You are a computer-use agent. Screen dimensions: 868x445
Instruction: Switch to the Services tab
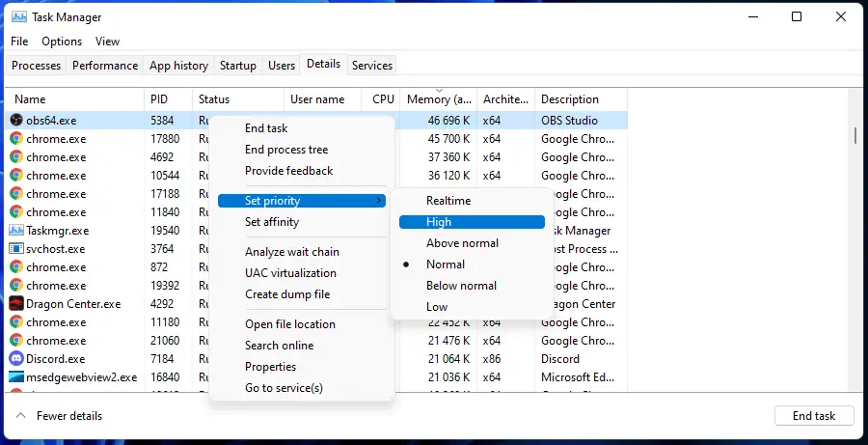372,66
